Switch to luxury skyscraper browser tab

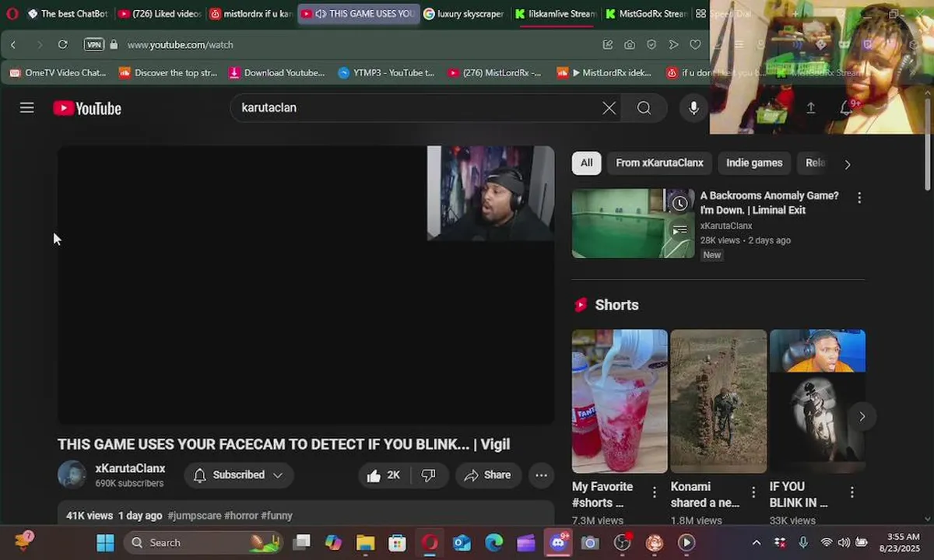point(465,14)
